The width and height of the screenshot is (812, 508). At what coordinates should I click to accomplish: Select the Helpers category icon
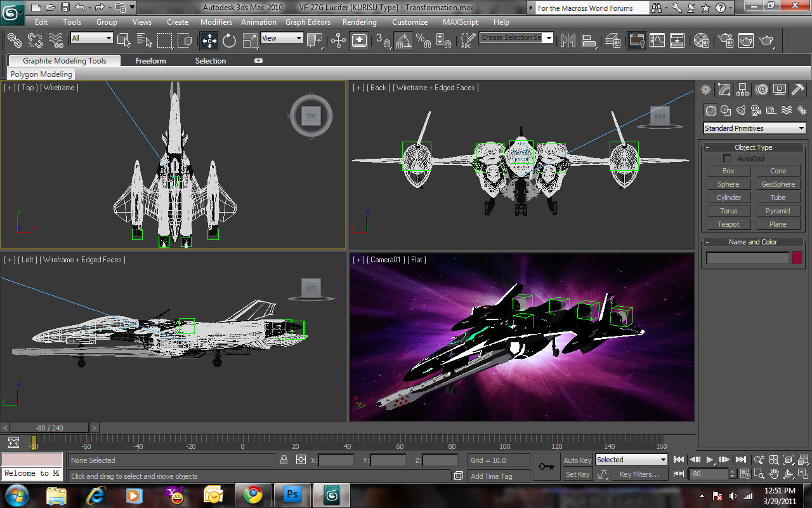pyautogui.click(x=771, y=110)
